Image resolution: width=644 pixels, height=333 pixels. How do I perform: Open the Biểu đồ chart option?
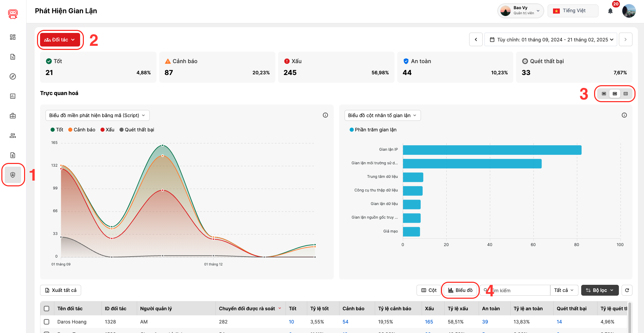click(x=460, y=290)
